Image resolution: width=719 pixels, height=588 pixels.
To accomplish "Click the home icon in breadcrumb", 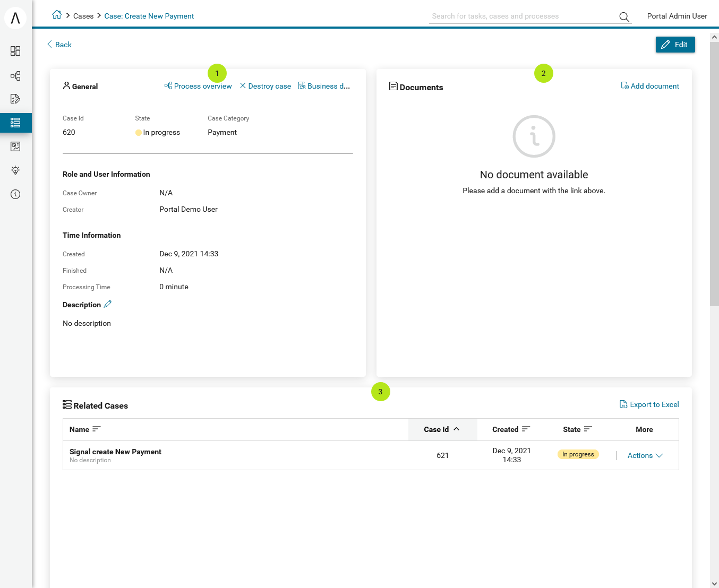I will click(x=57, y=15).
